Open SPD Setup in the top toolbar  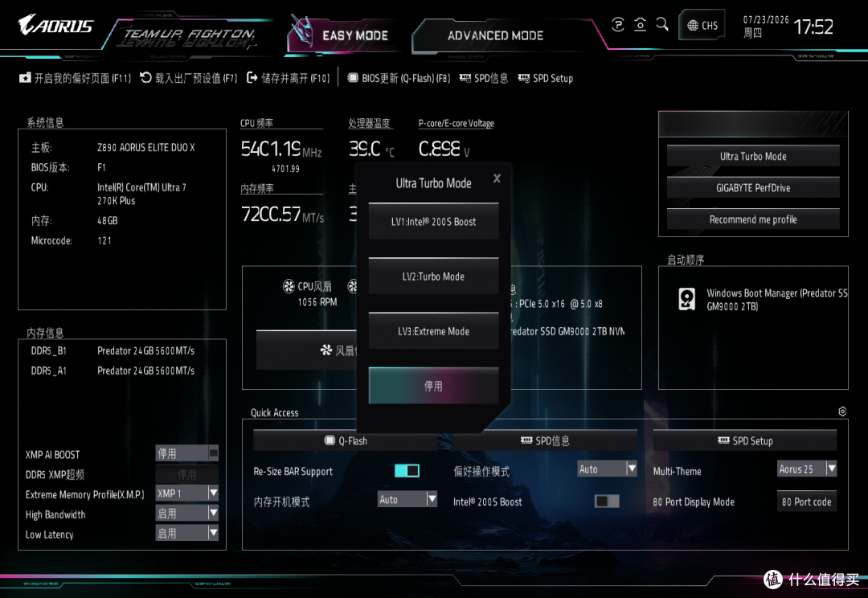(x=546, y=78)
